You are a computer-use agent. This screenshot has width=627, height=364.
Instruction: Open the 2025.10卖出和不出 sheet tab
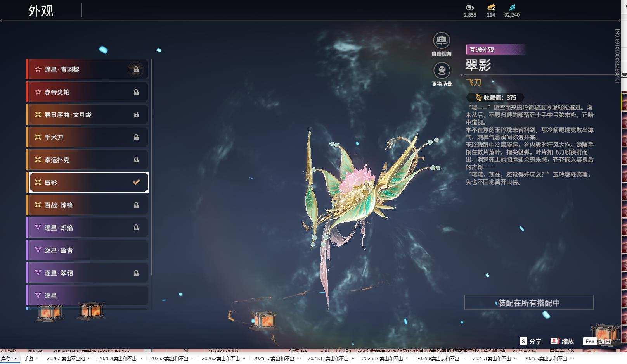pyautogui.click(x=383, y=359)
